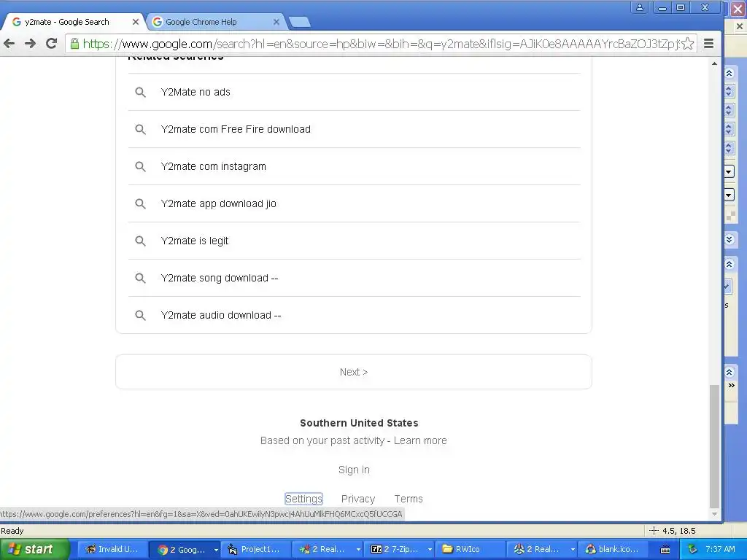The width and height of the screenshot is (747, 560).
Task: Open the Settings footer link
Action: point(303,499)
